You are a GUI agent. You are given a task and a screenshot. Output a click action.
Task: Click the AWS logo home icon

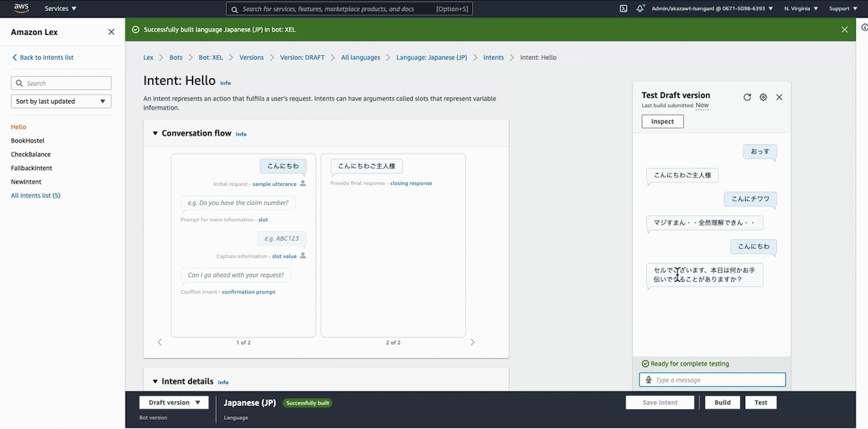click(x=21, y=8)
